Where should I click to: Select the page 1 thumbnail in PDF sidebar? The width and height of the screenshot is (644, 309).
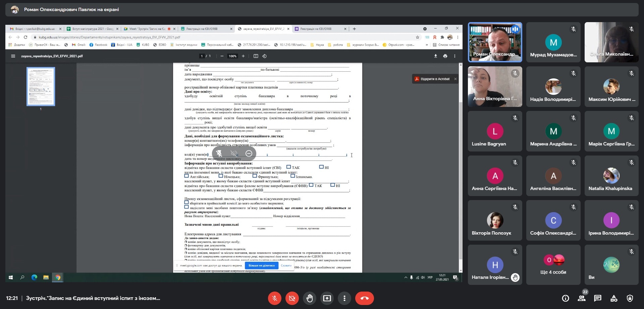click(41, 86)
